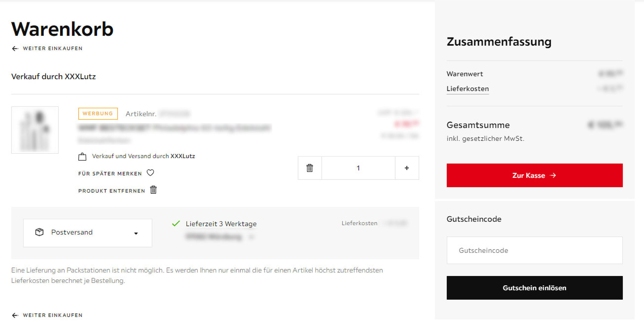Click the package icon in Postversand box

tap(39, 232)
